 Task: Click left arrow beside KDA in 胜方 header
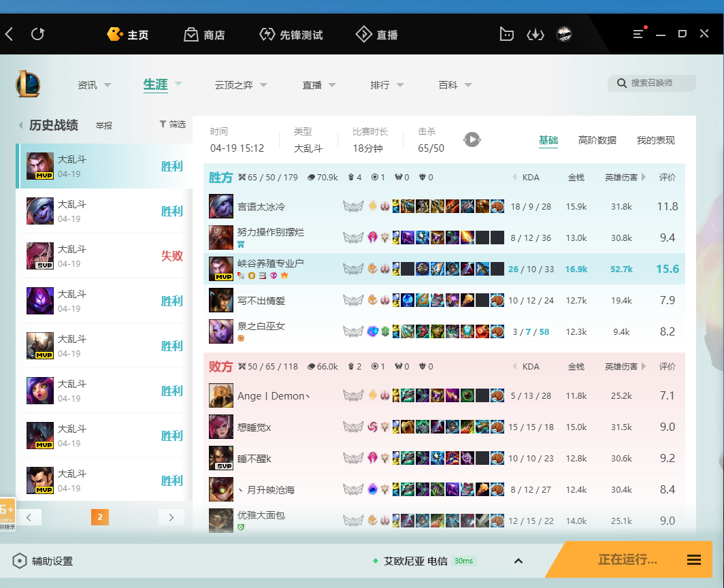click(514, 178)
